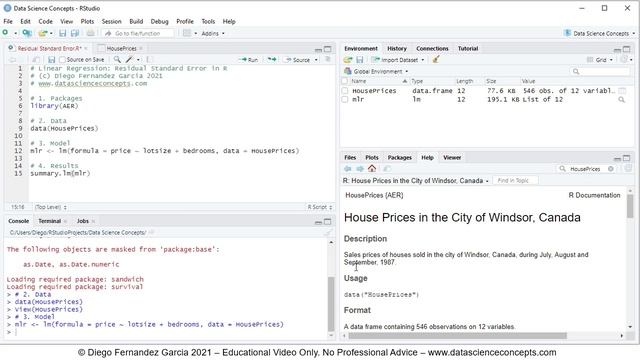Open the Addins dropdown
This screenshot has height=360, width=640.
pyautogui.click(x=213, y=33)
